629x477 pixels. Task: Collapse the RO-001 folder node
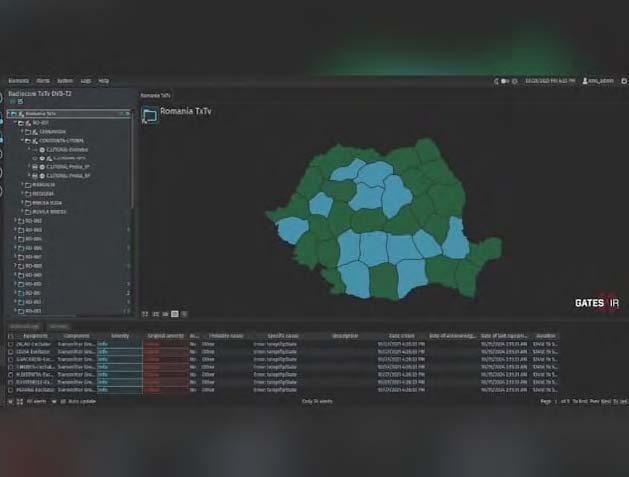click(x=16, y=122)
